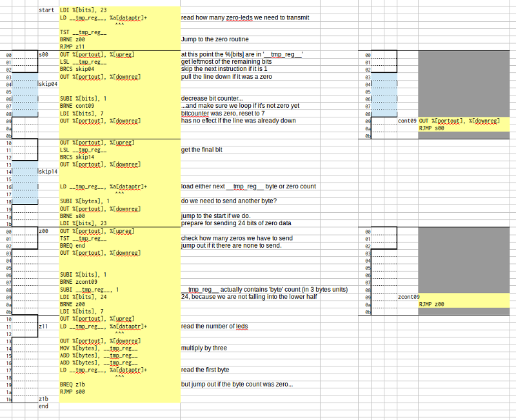Click comment 'check how many zeros we have to send'

point(237,238)
